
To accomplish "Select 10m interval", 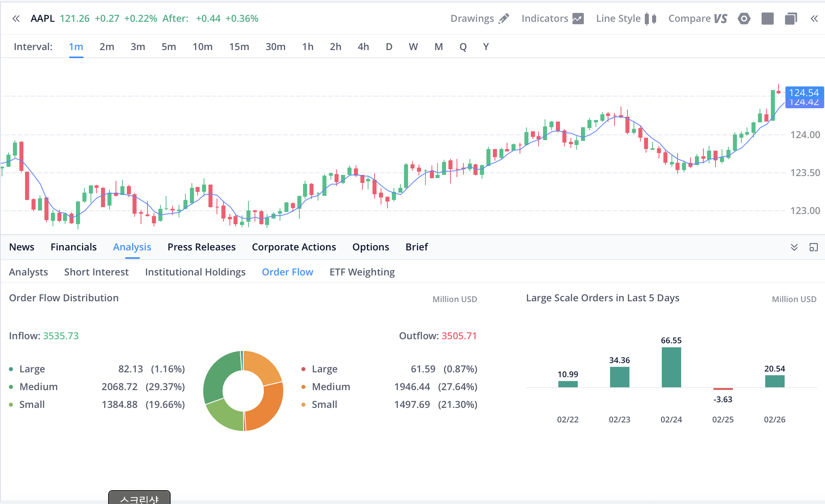I will click(x=202, y=47).
